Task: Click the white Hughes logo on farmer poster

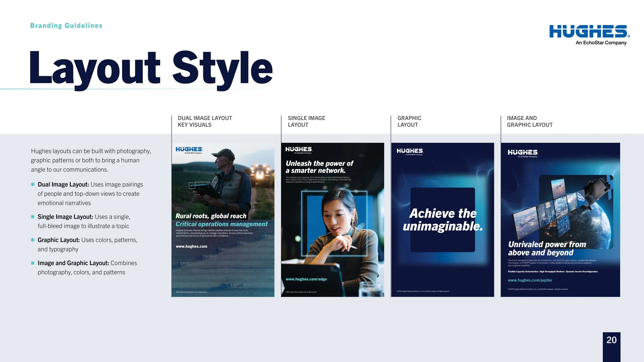Action: [189, 150]
